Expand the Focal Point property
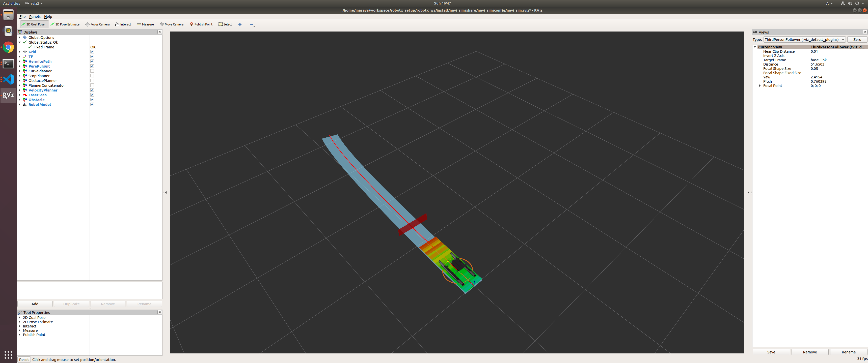Viewport: 868px width, 363px height. (760, 86)
